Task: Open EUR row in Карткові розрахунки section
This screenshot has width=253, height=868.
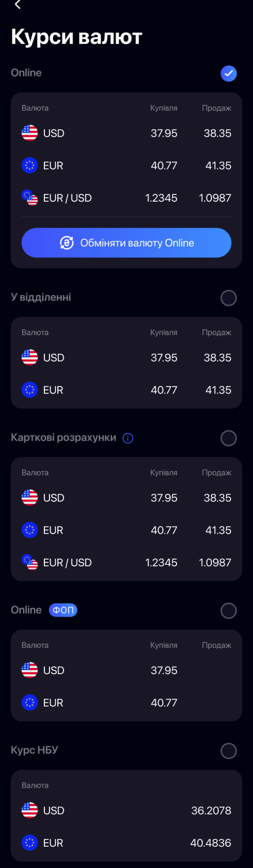Action: click(126, 530)
